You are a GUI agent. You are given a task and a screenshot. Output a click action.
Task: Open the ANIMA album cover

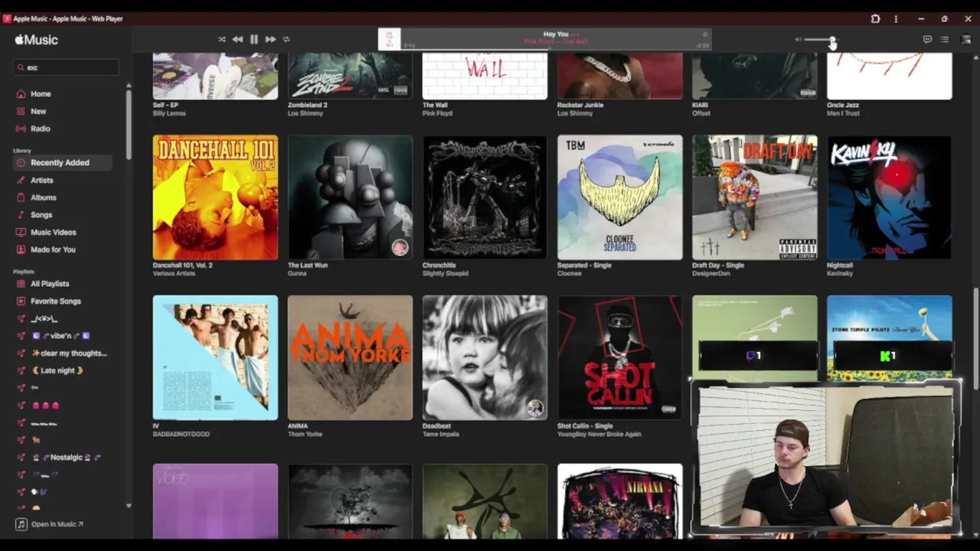(350, 357)
